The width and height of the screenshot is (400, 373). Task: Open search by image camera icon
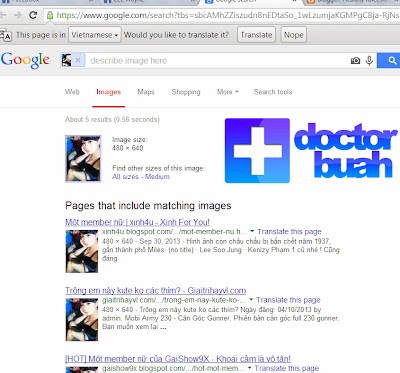(x=355, y=61)
